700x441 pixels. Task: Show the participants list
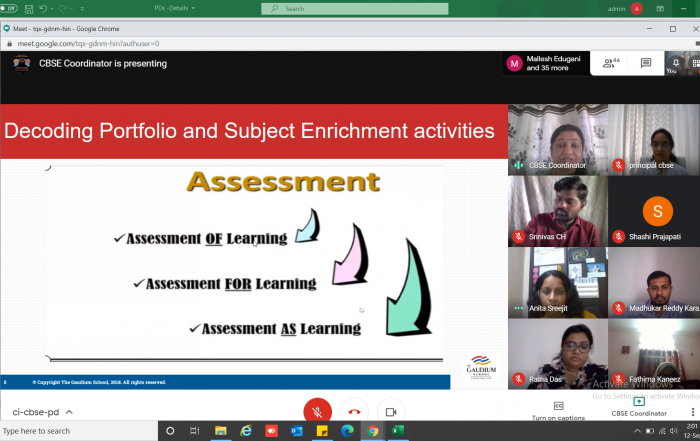[x=611, y=63]
